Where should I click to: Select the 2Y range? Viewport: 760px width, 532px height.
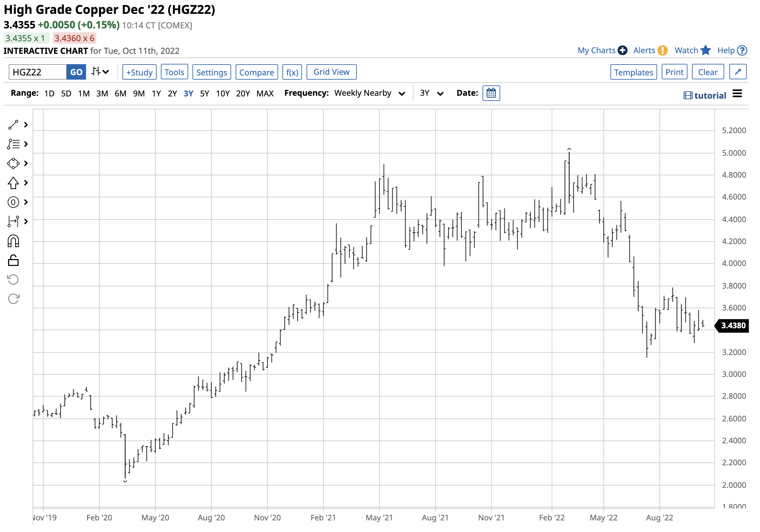172,94
